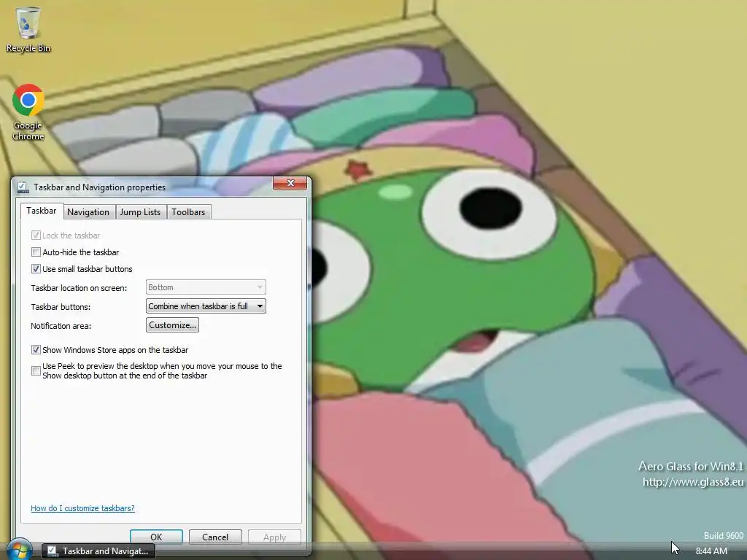Click the Apply button
Screen dimensions: 747x560
pos(274,537)
